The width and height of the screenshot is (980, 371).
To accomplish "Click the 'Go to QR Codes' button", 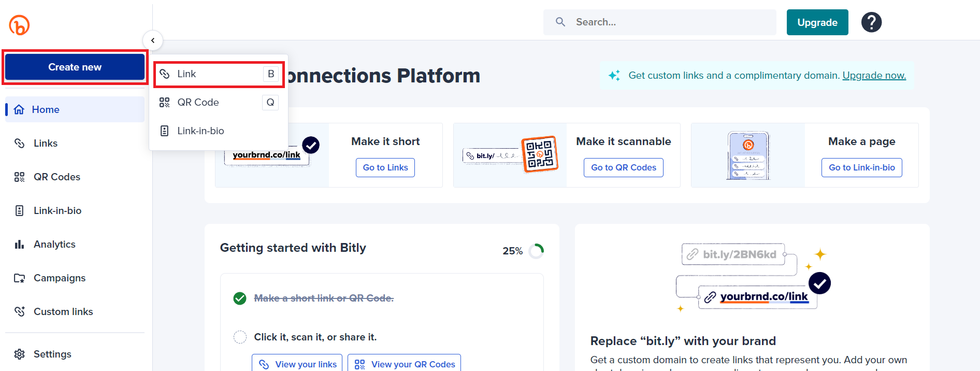I will [x=623, y=168].
